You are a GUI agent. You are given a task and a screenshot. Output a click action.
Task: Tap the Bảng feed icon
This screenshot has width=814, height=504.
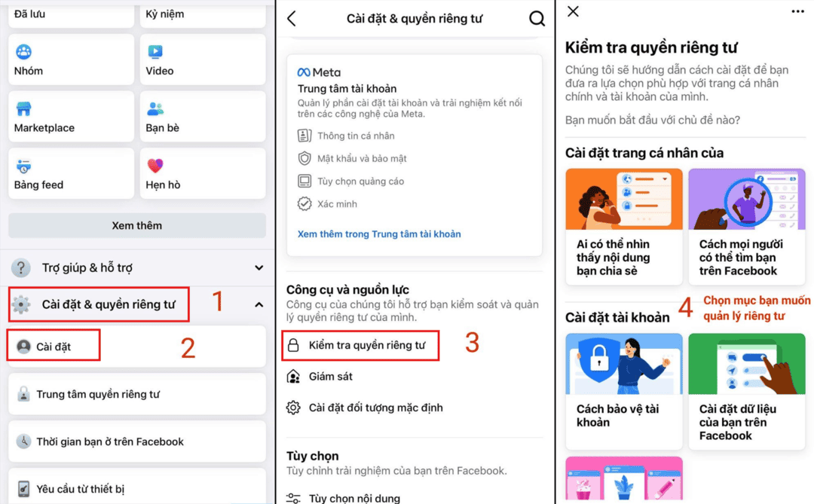tap(23, 166)
